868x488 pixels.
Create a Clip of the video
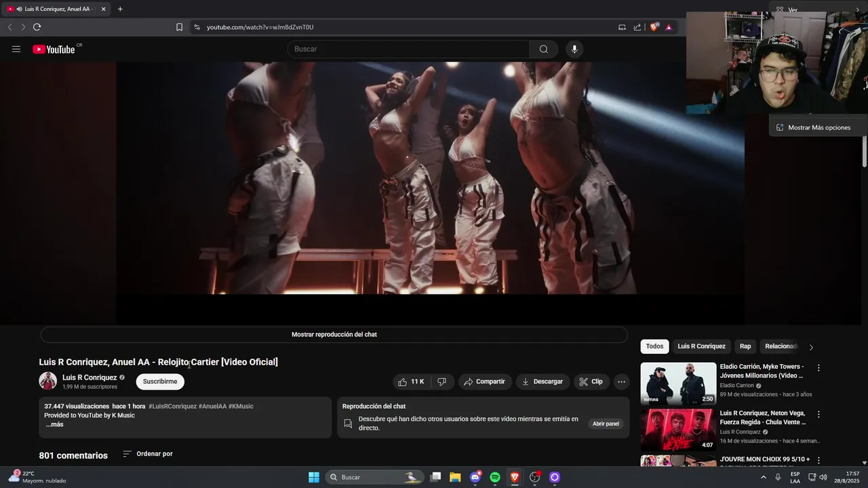[x=591, y=382]
